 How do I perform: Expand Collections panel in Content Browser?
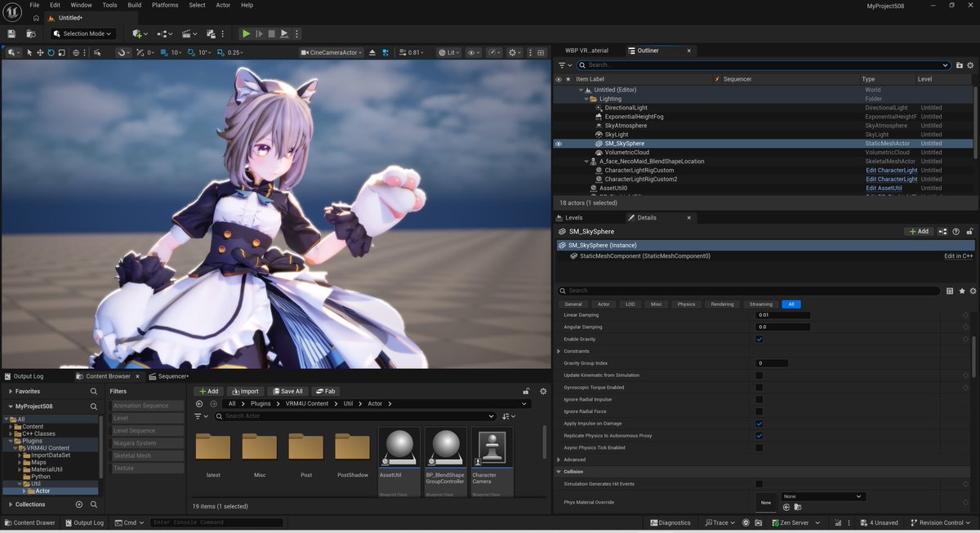pos(10,504)
